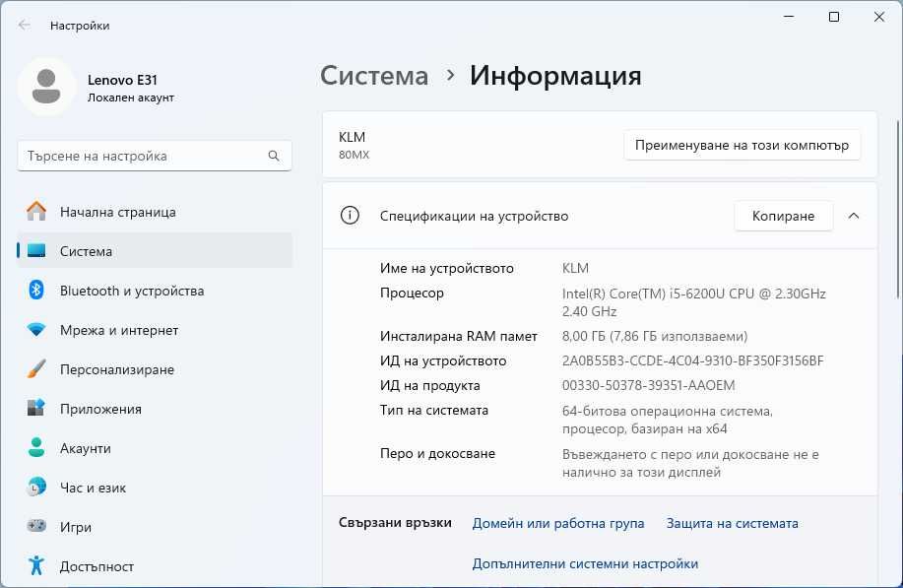Click the paintbrush icon for Персонализиране
The height and width of the screenshot is (588, 903).
coord(36,369)
